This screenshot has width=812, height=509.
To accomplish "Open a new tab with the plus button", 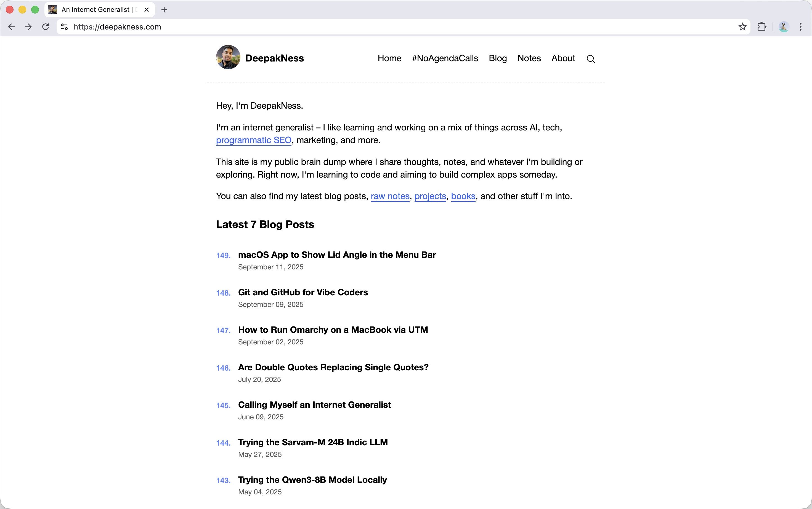I will (x=164, y=9).
